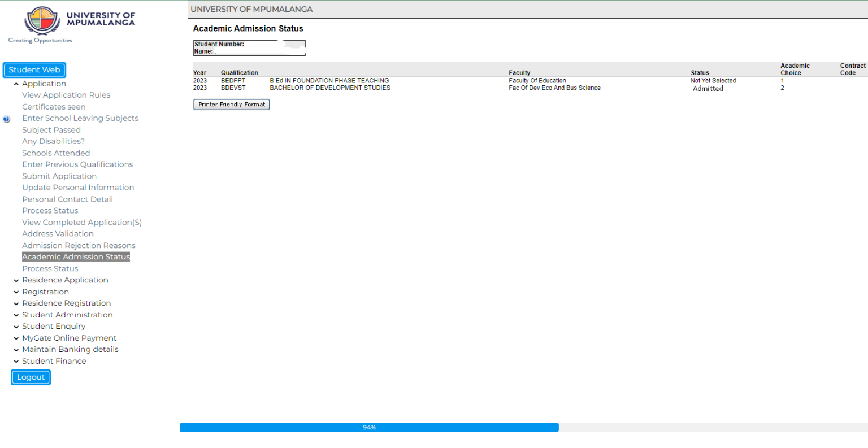
Task: Open Personal Contact Detail
Action: [x=67, y=199]
